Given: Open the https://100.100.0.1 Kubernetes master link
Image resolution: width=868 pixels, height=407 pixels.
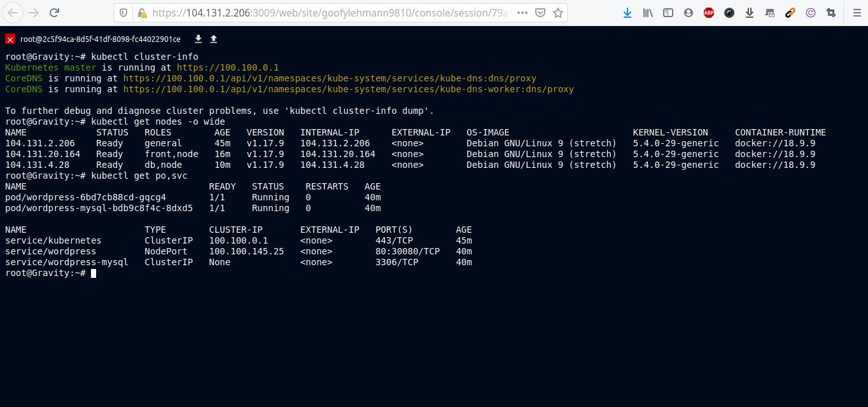Looking at the screenshot, I should pyautogui.click(x=228, y=67).
